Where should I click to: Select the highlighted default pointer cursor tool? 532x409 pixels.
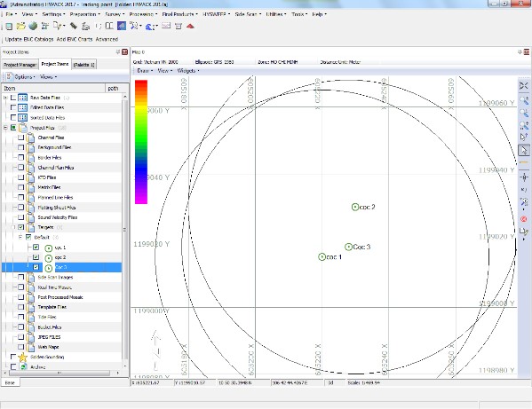point(523,150)
